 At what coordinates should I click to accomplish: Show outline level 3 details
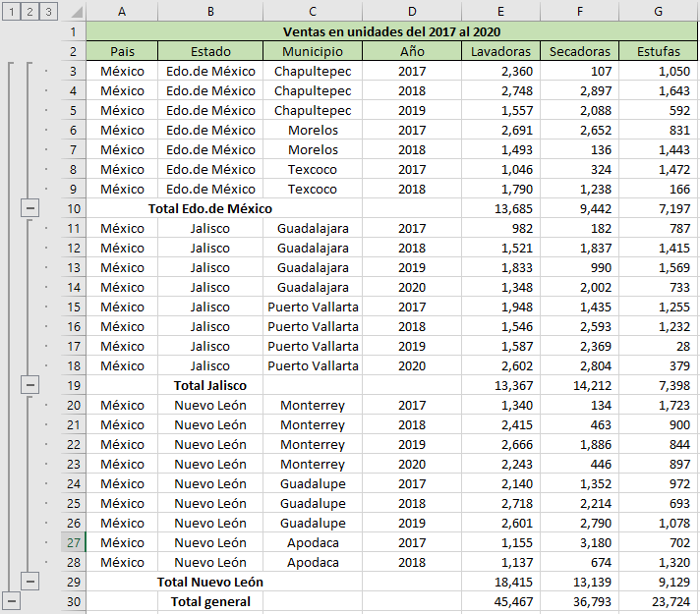tap(48, 12)
